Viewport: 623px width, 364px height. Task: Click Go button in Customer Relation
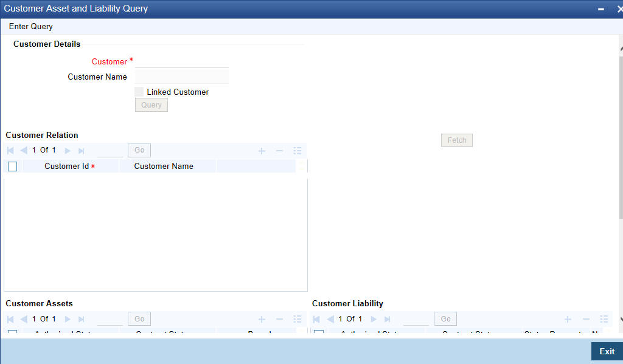click(x=139, y=150)
